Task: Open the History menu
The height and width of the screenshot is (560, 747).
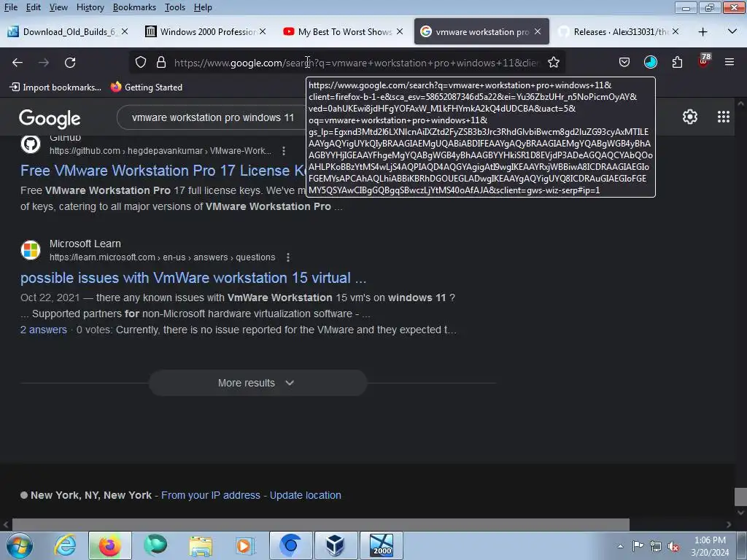Action: click(x=90, y=7)
